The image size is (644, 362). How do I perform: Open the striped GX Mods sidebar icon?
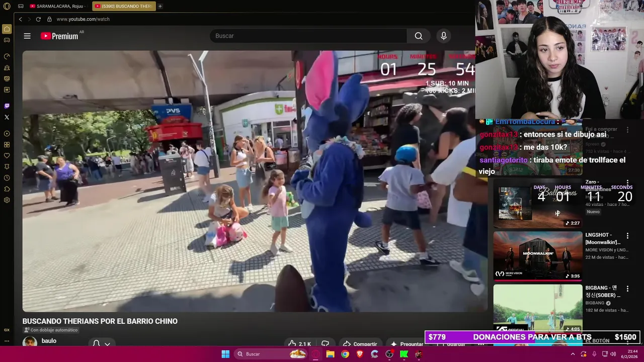(x=7, y=78)
